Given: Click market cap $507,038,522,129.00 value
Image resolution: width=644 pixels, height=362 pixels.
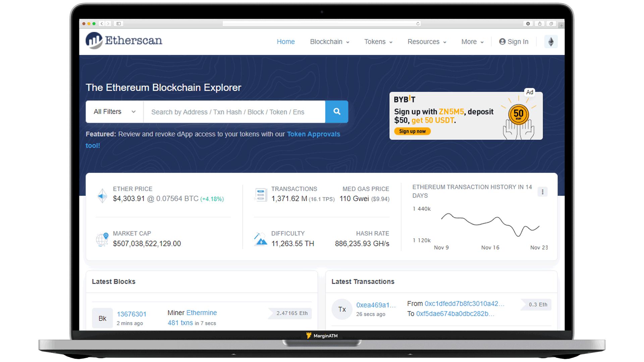Looking at the screenshot, I should tap(147, 244).
